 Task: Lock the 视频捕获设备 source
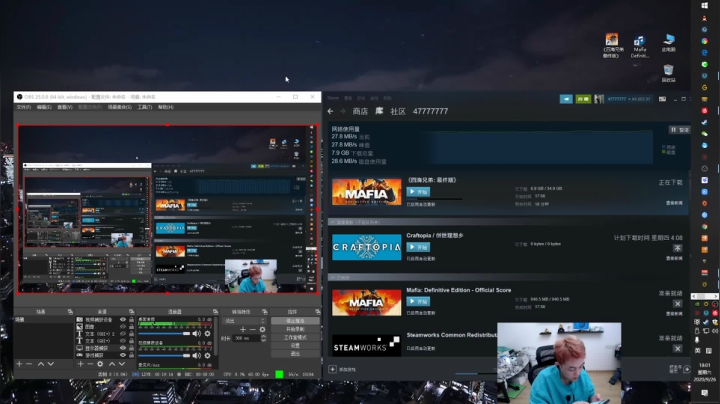point(131,320)
